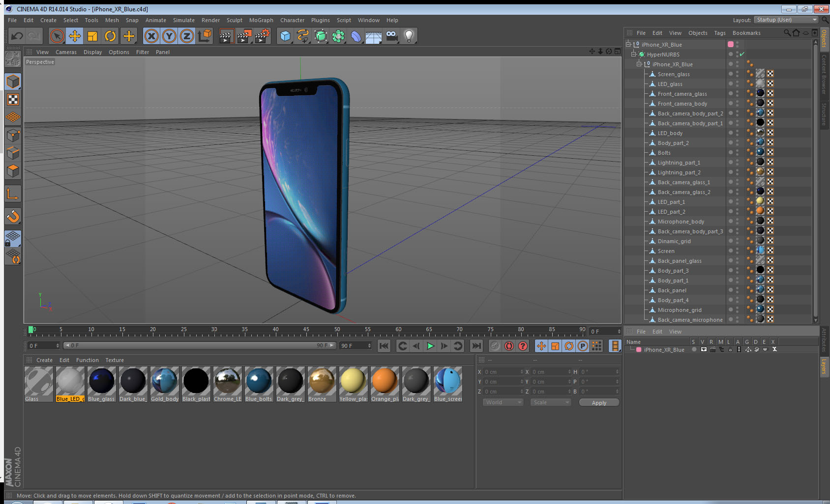
Task: Collapse the nested iPhone_XR_Blue null node
Action: point(639,64)
